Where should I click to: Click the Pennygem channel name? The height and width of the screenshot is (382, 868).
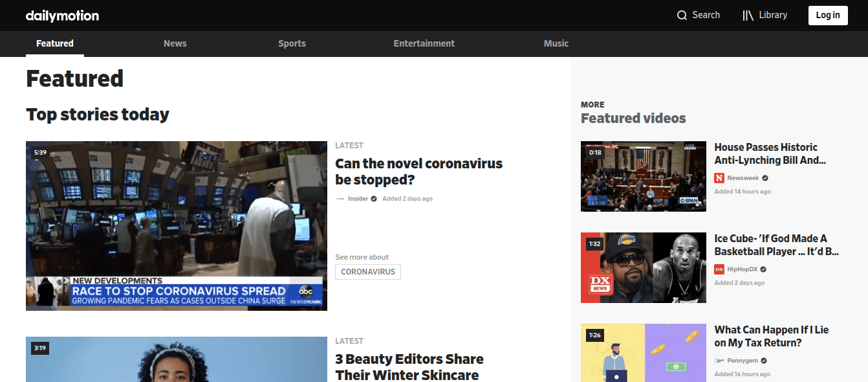click(743, 361)
